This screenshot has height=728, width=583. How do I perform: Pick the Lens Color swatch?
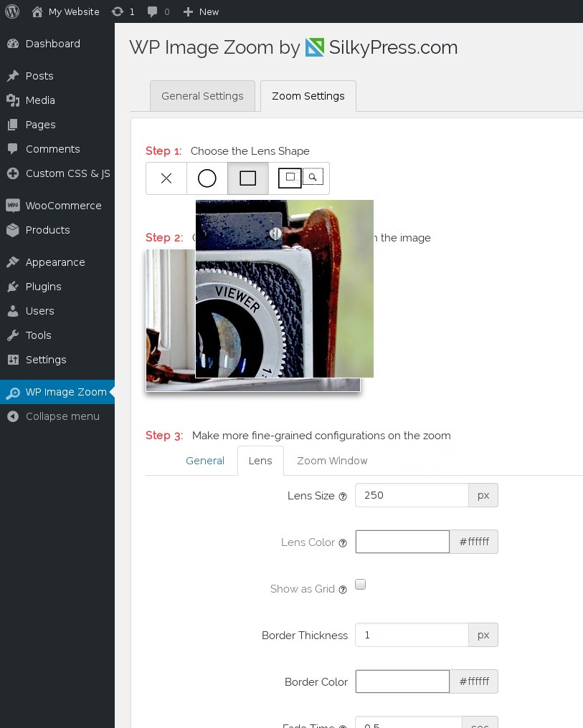click(402, 542)
